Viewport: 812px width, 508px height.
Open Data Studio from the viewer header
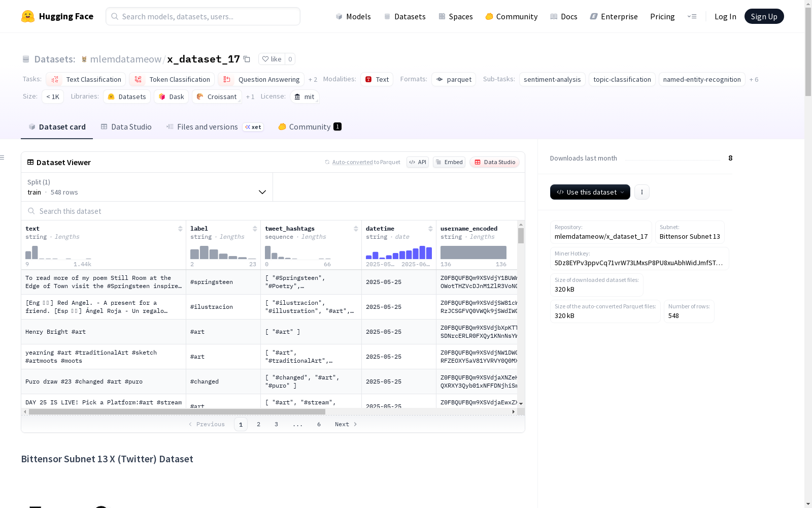coord(494,162)
